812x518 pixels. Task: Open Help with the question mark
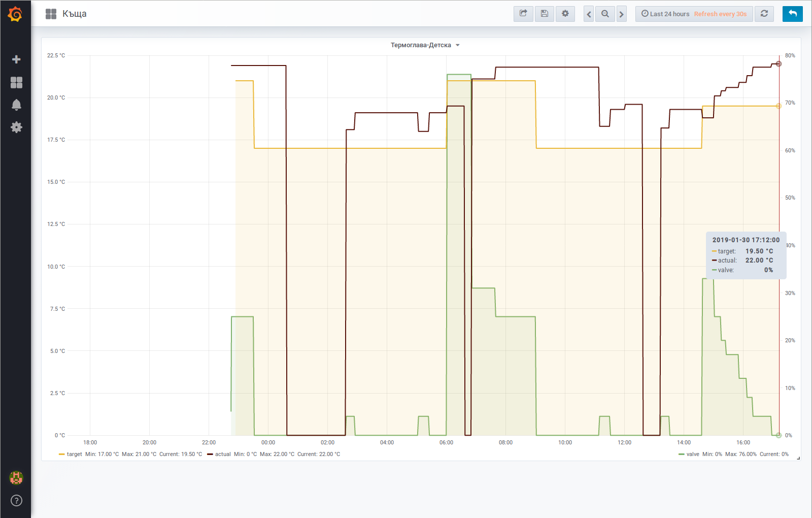click(16, 500)
